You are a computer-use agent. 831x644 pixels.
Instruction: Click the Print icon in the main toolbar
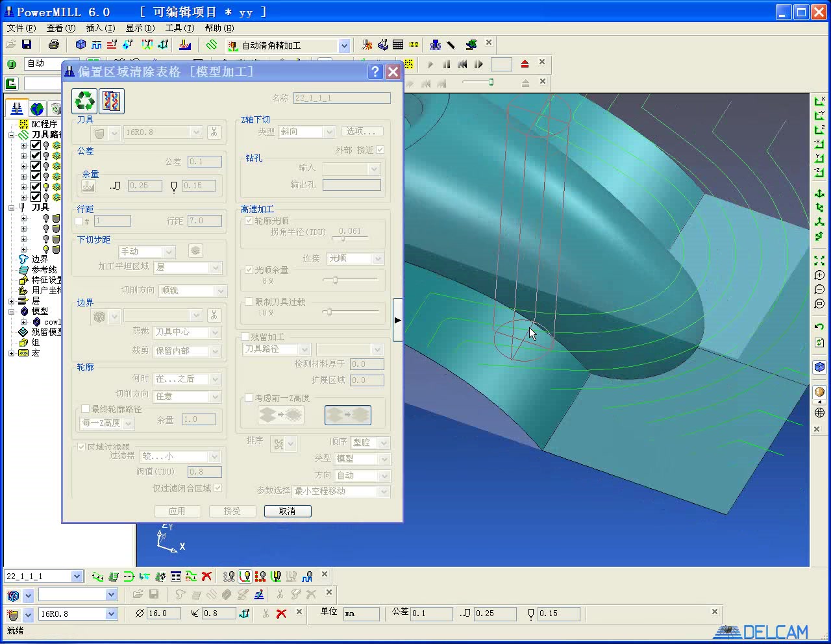[x=54, y=44]
